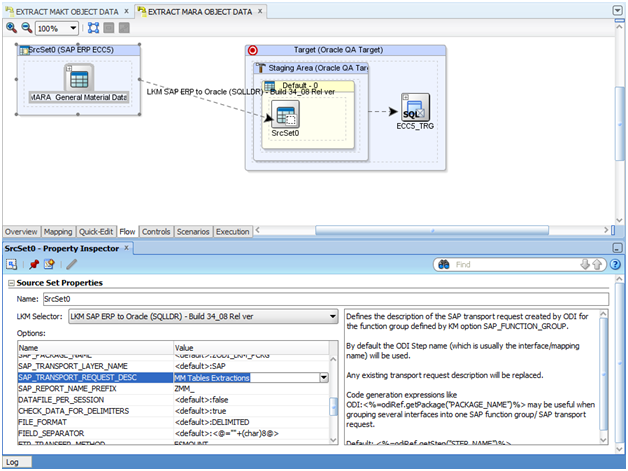Open the 100% zoom level dropdown
This screenshot has height=471, width=628.
(x=73, y=28)
